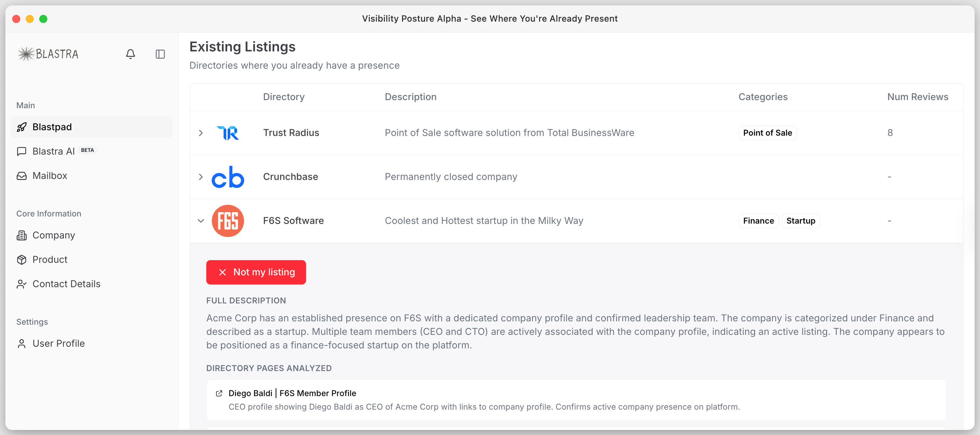
Task: Expand the Trust Radius row chevron
Action: click(x=201, y=133)
